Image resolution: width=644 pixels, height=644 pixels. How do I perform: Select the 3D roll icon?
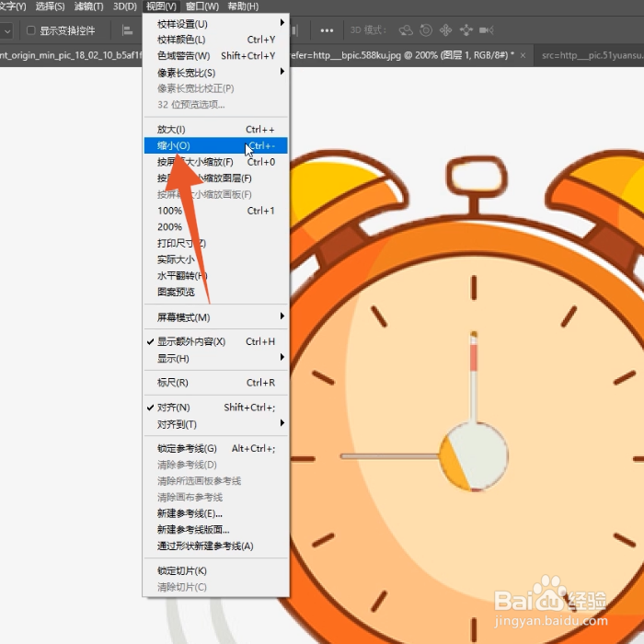(x=426, y=30)
